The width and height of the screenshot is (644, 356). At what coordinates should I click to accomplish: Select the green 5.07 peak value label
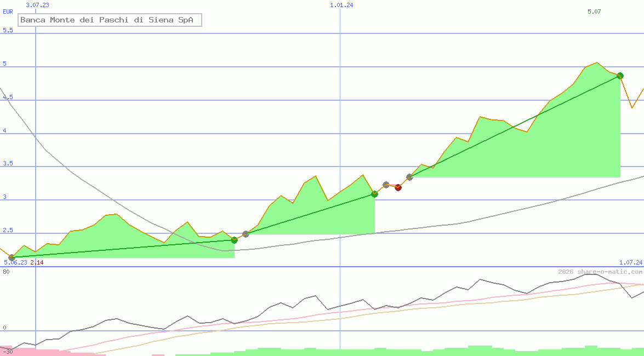click(x=594, y=12)
